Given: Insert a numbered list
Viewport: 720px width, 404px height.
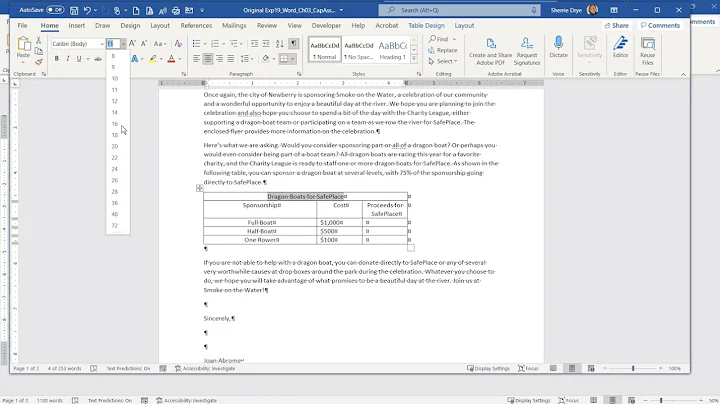Looking at the screenshot, I should [214, 44].
